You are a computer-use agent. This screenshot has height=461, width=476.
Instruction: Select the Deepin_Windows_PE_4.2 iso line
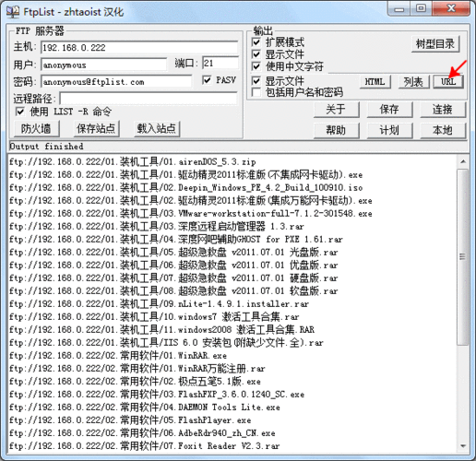(x=185, y=187)
